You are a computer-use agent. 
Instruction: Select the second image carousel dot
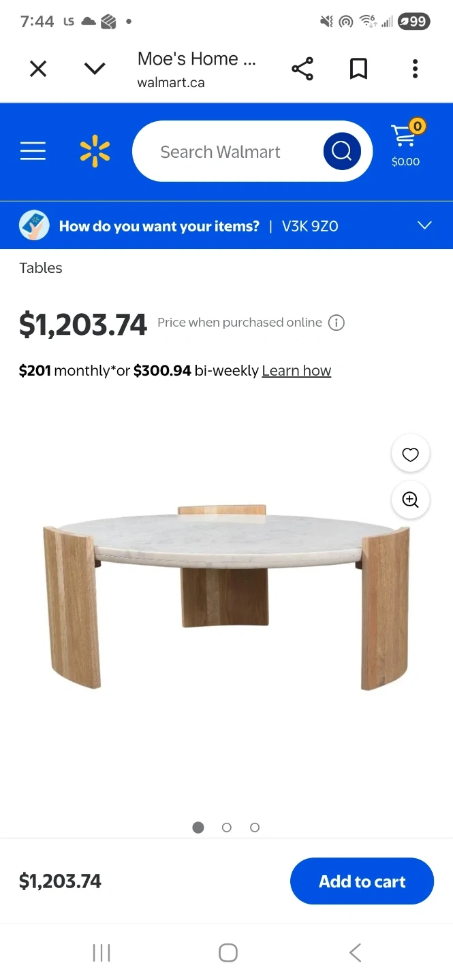point(227,828)
